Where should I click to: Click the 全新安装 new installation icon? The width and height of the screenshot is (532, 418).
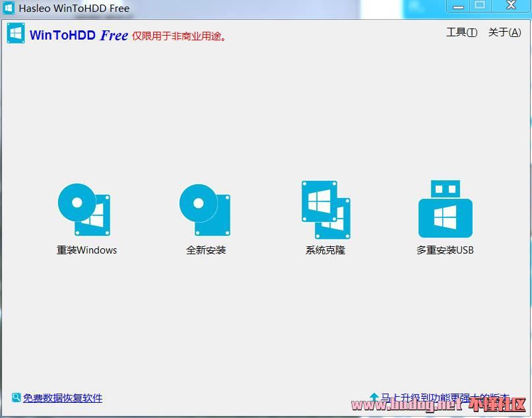tap(205, 210)
